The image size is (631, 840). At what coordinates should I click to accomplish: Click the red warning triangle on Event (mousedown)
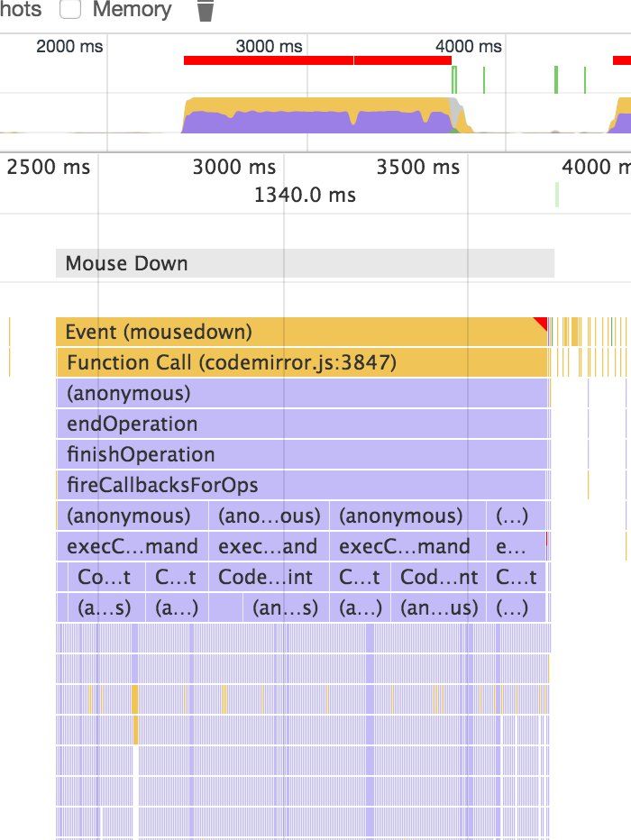click(x=541, y=323)
